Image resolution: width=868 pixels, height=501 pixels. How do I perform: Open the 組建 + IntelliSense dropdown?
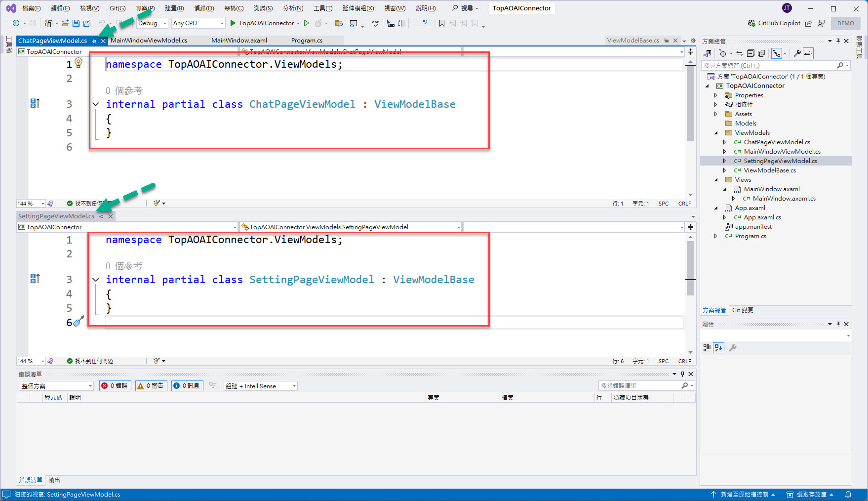(261, 386)
